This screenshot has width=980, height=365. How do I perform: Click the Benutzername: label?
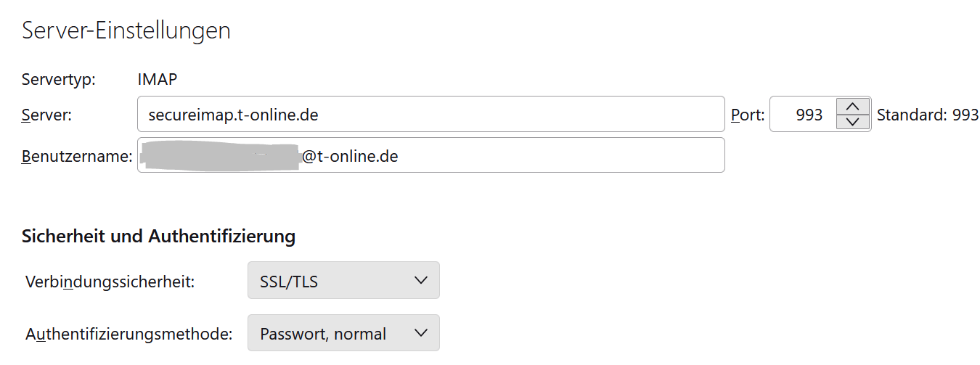(x=77, y=156)
